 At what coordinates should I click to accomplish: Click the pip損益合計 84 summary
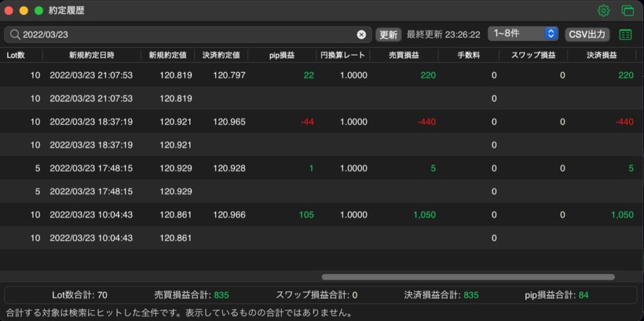tap(557, 295)
